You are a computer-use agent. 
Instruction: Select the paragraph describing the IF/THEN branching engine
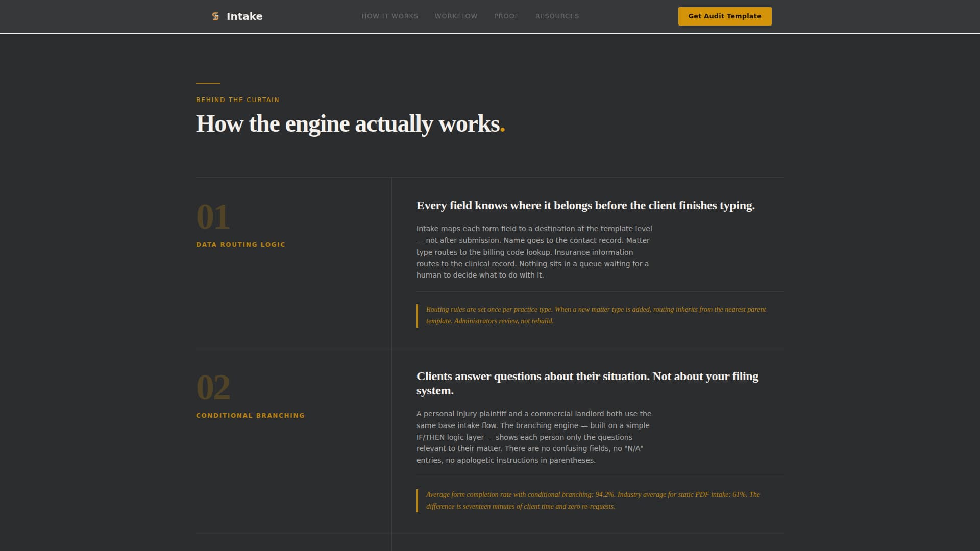pos(533,437)
